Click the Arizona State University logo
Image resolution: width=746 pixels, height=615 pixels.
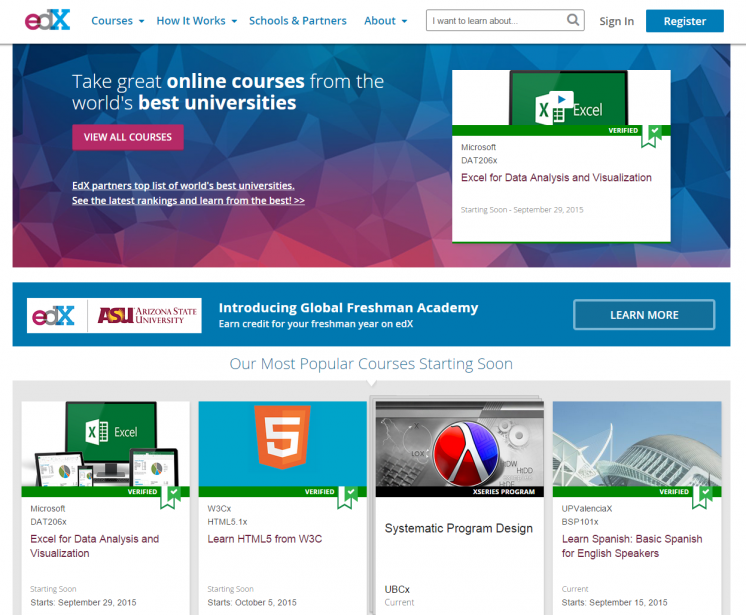tap(147, 315)
